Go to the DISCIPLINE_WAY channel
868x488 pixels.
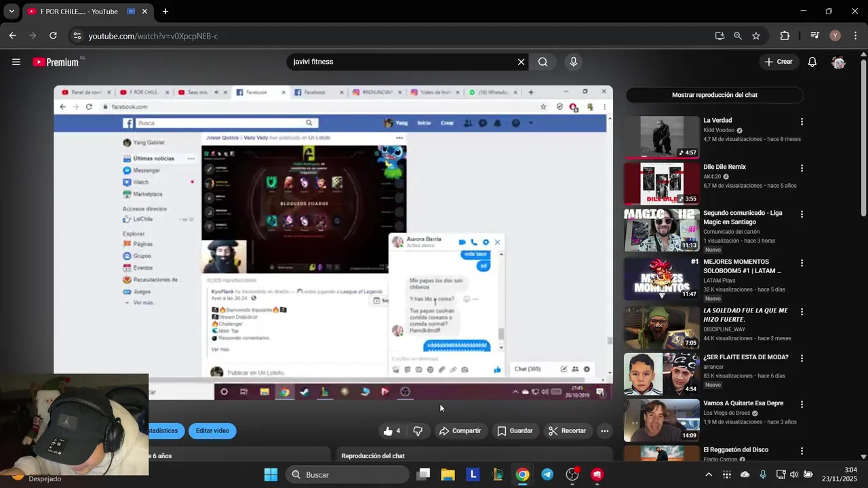tap(724, 329)
